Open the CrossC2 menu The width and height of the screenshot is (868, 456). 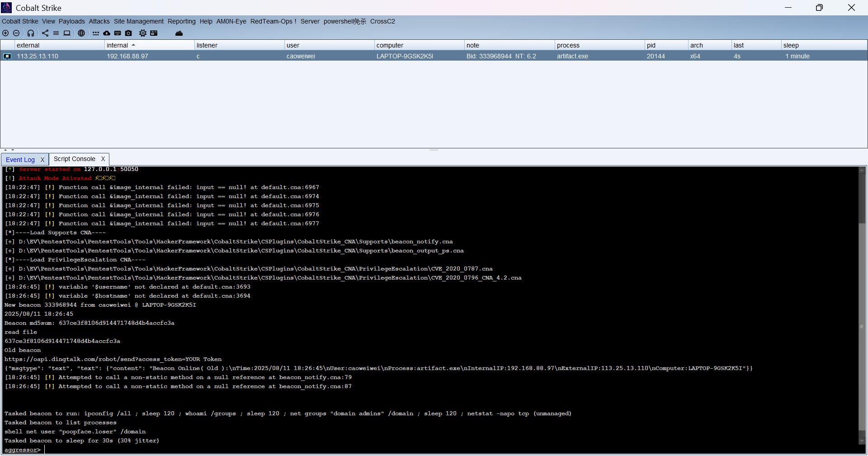382,21
